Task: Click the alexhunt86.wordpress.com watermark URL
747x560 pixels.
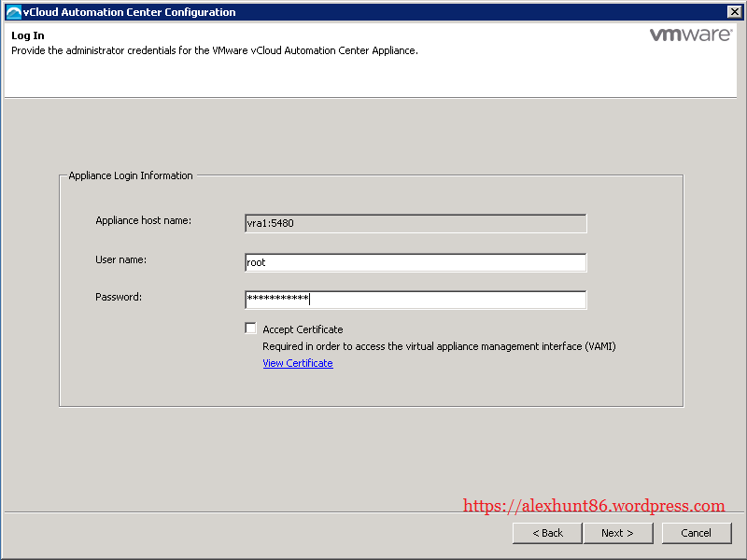Action: point(594,506)
